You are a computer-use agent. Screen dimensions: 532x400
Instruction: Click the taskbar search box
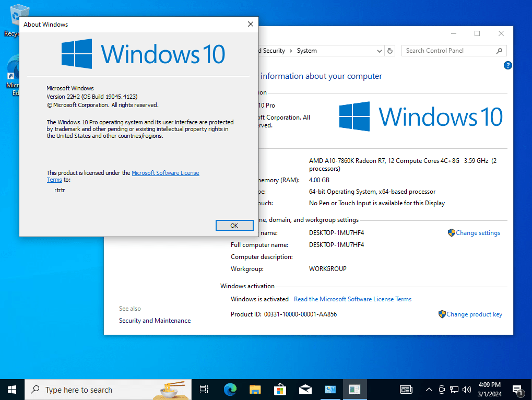pyautogui.click(x=108, y=390)
